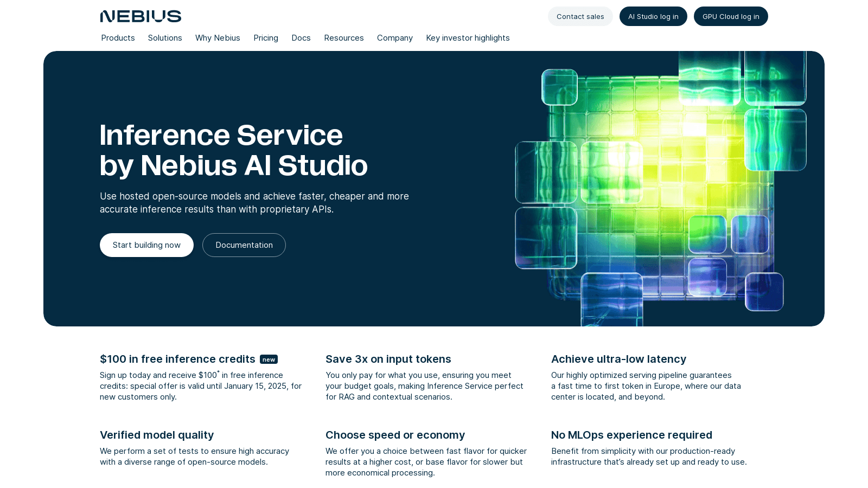Viewport: 868px width, 488px height.
Task: Click the heading 'Save 3x on input tokens'
Action: (x=388, y=359)
